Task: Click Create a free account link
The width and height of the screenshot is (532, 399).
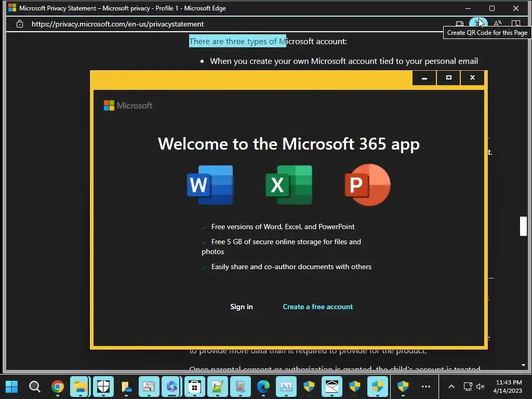Action: click(x=317, y=307)
